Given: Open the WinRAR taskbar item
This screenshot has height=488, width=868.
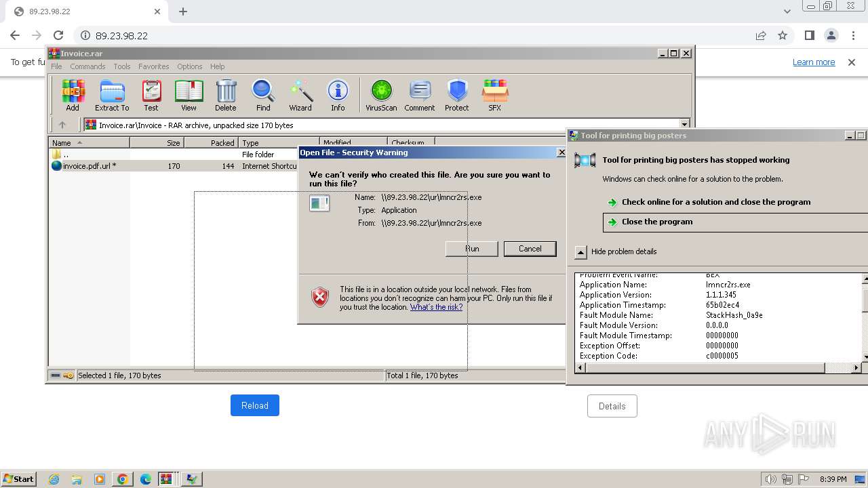Looking at the screenshot, I should pos(166,479).
